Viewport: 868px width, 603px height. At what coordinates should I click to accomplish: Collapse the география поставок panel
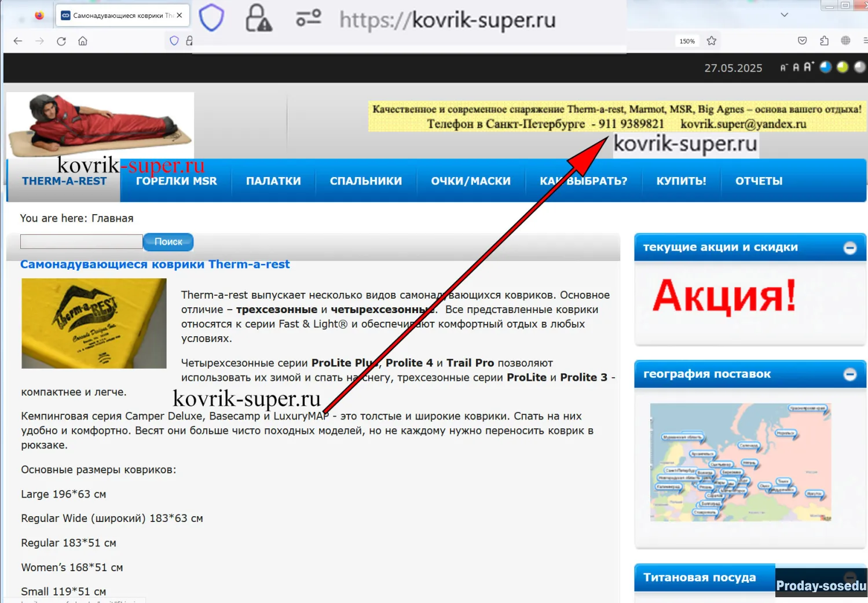pos(849,374)
